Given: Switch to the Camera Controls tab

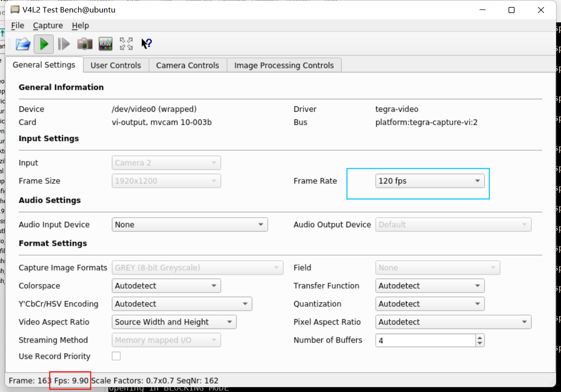Looking at the screenshot, I should coord(187,65).
